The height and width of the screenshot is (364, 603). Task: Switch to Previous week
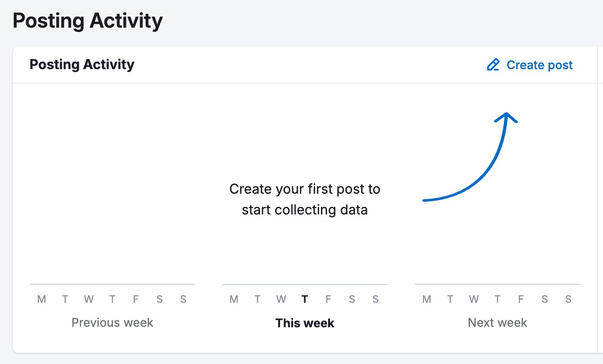[x=112, y=322]
